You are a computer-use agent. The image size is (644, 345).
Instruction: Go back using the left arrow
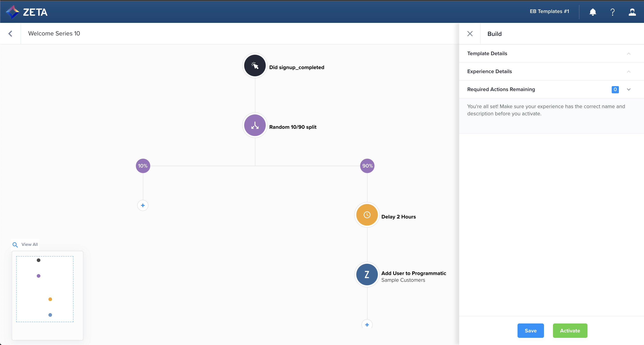click(x=10, y=33)
